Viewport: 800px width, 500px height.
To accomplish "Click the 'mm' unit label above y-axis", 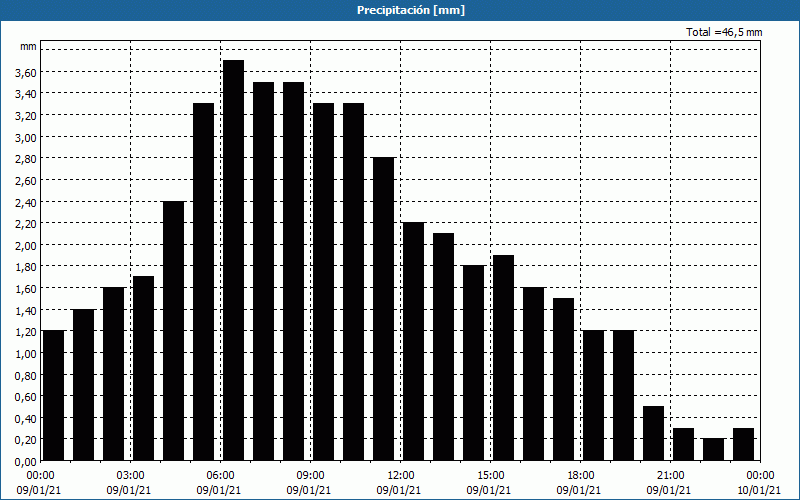I will tap(28, 46).
